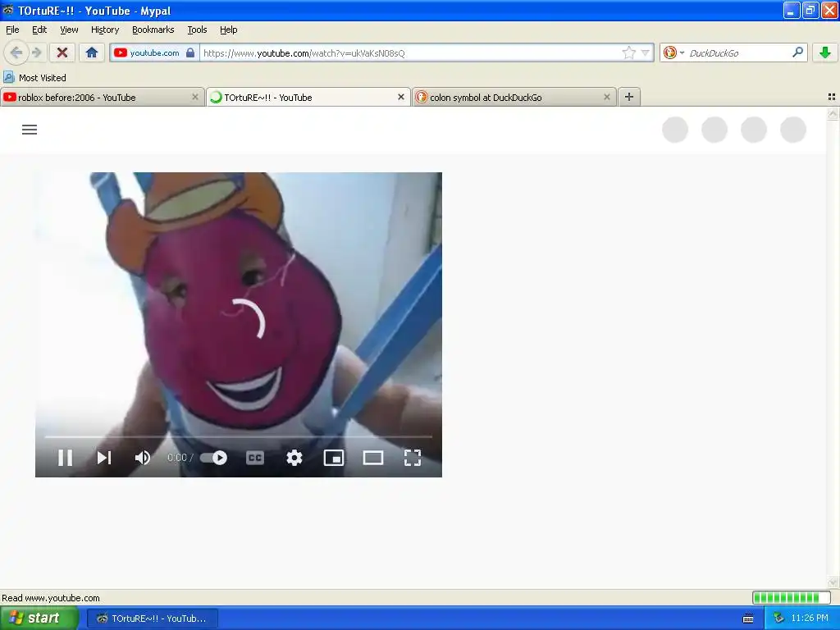
Task: Bookmark this page with star
Action: (x=629, y=52)
